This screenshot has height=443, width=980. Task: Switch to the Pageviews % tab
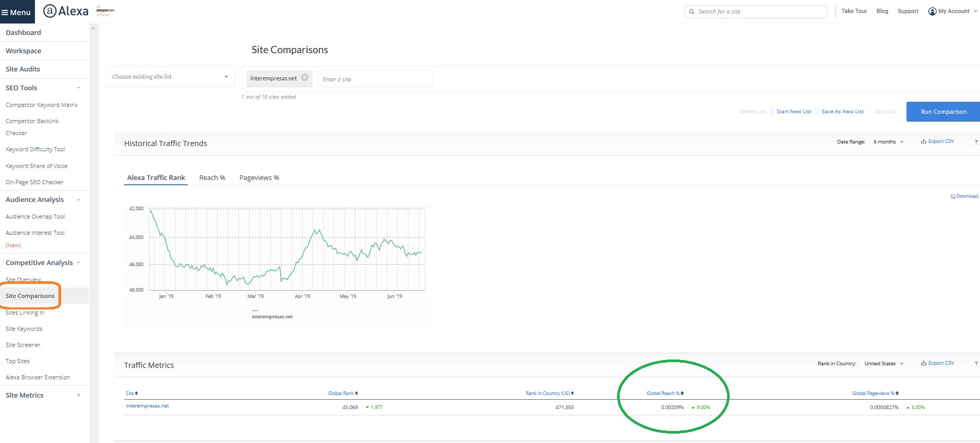(x=259, y=178)
